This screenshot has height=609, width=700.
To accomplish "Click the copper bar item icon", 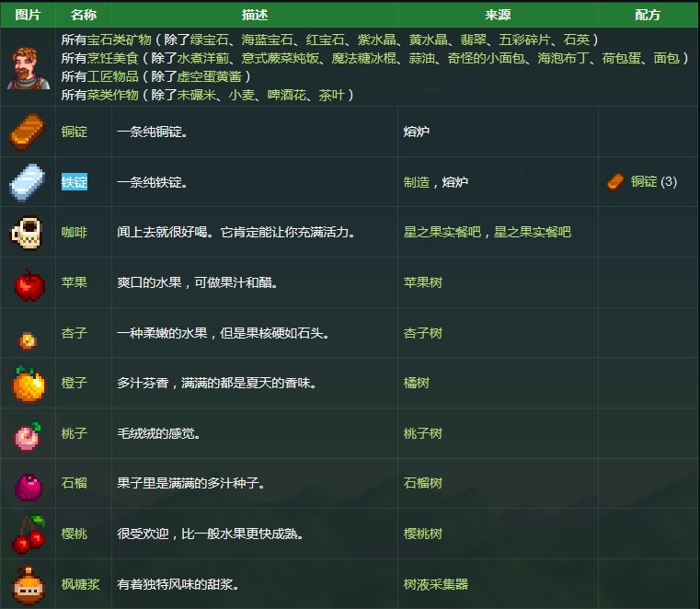I will click(28, 132).
